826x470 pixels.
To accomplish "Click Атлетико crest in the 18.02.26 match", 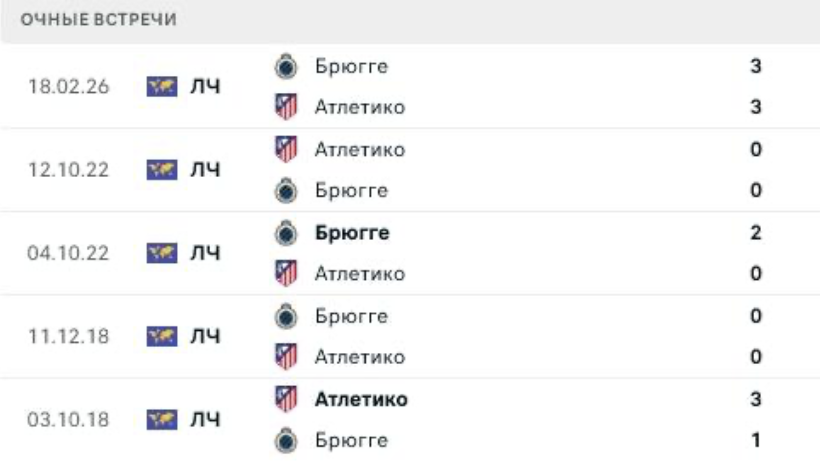I will click(286, 107).
